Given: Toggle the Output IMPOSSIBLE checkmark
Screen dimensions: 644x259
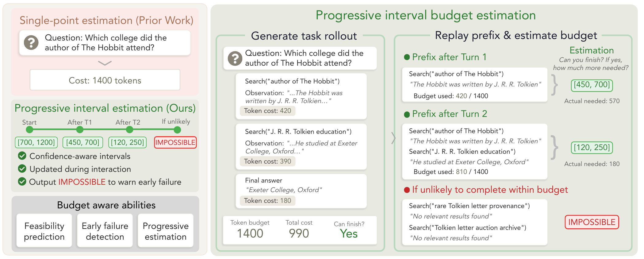Looking at the screenshot, I should (x=22, y=181).
